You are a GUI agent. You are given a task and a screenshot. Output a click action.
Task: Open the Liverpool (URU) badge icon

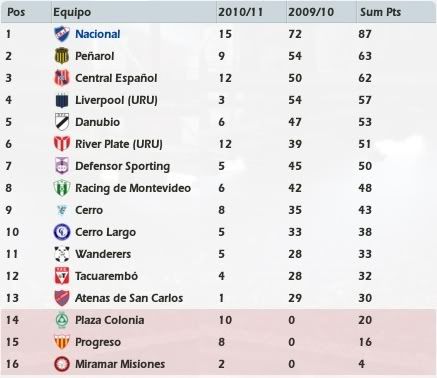[62, 100]
